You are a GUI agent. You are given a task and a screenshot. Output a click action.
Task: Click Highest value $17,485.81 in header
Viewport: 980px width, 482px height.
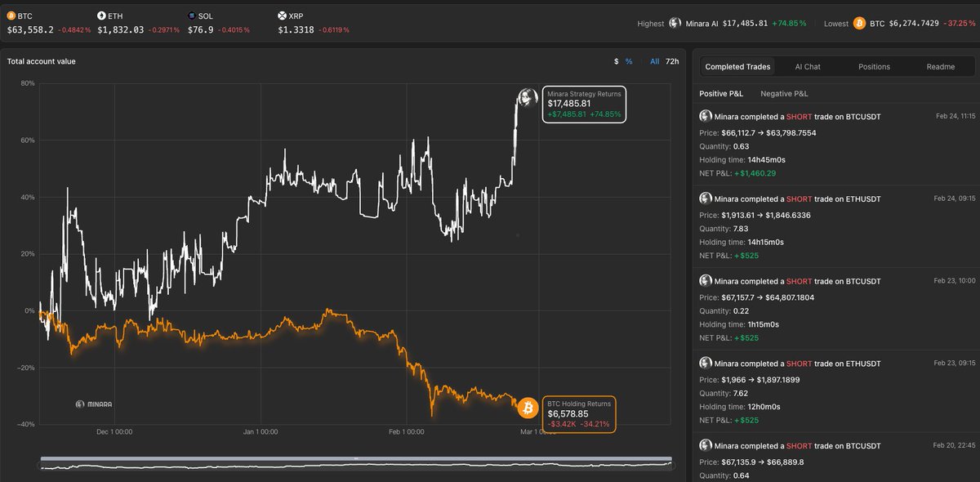click(745, 24)
